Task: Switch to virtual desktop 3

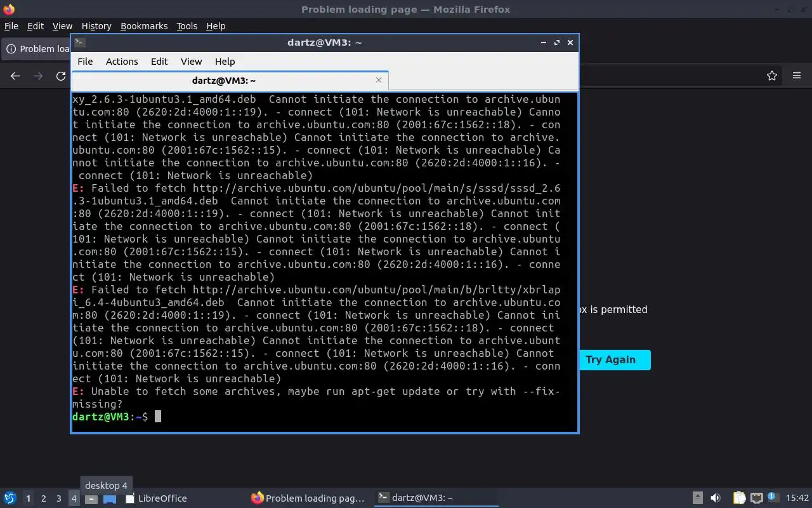Action: (58, 498)
